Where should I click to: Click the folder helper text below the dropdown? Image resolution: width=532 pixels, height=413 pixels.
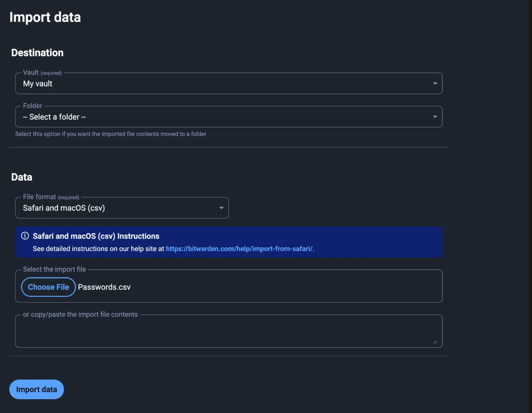tap(111, 134)
